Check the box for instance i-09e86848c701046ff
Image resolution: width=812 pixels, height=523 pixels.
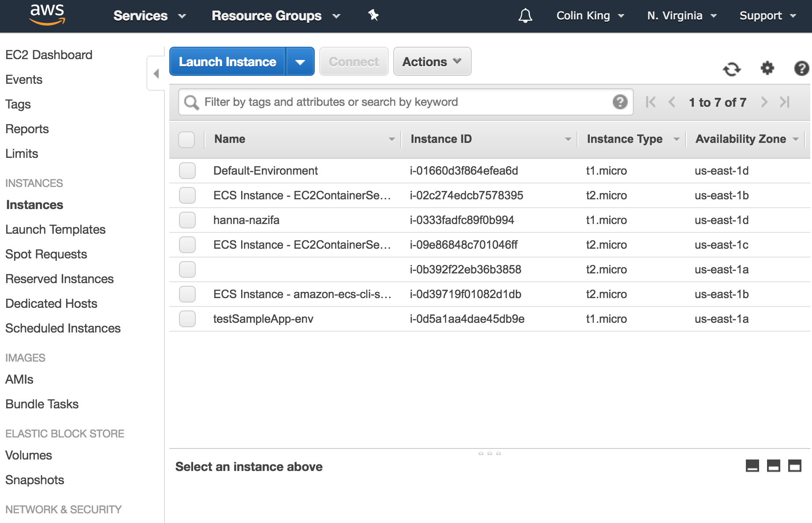pos(187,245)
